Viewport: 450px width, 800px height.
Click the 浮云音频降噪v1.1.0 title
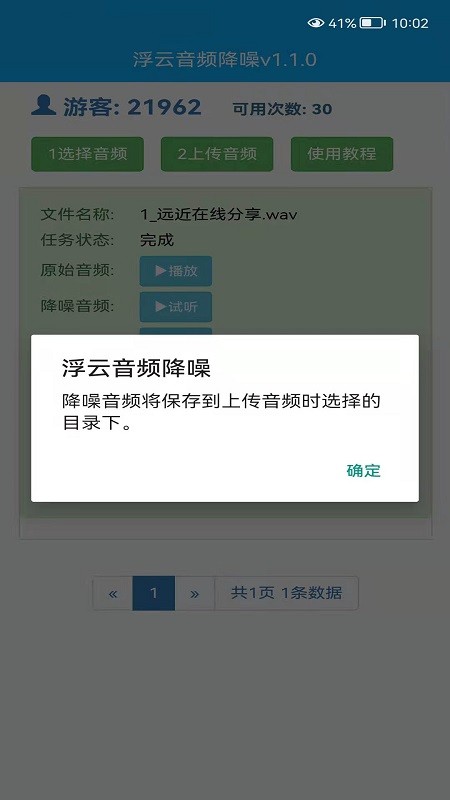tap(225, 60)
